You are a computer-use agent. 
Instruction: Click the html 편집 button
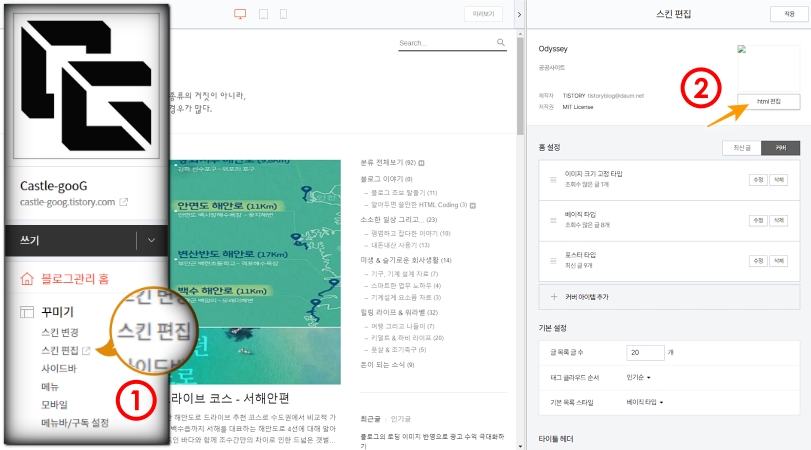(x=769, y=101)
